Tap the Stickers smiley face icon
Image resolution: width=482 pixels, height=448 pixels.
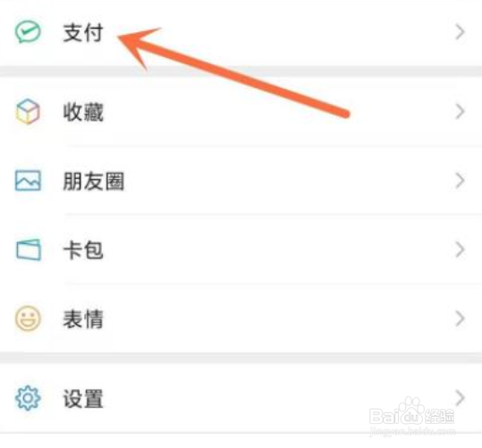click(x=28, y=318)
